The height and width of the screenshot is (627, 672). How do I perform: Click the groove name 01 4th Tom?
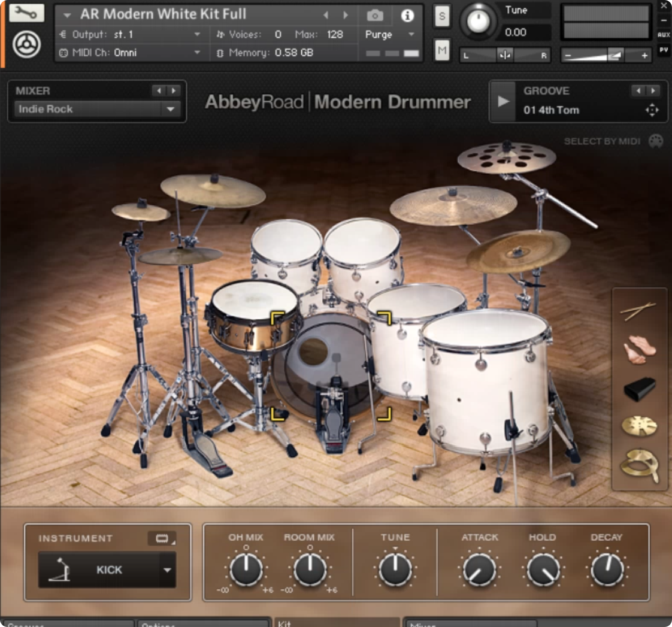tap(550, 110)
